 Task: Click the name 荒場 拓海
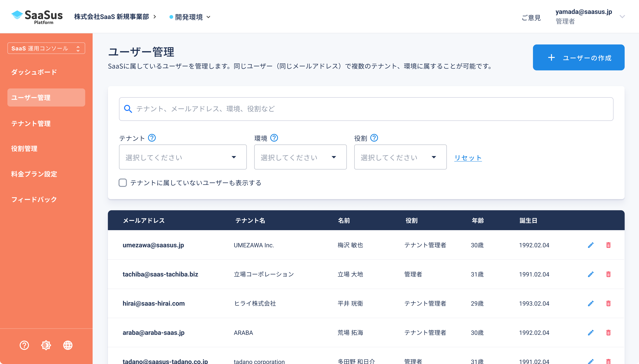pos(350,333)
